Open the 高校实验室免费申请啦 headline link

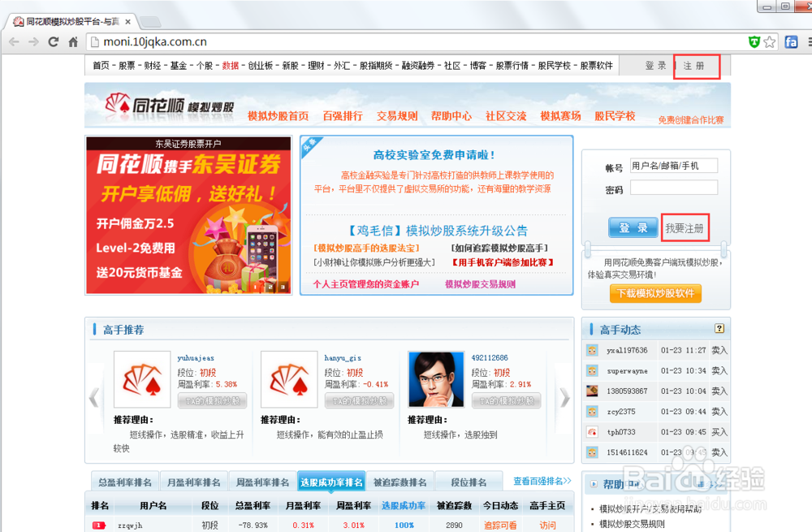click(x=434, y=155)
